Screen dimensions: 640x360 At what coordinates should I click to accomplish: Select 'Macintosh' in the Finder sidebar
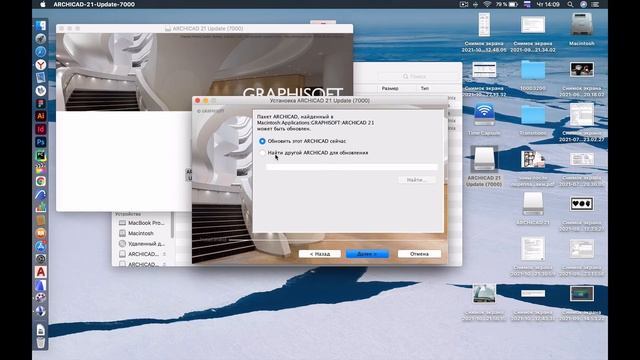[x=141, y=233]
